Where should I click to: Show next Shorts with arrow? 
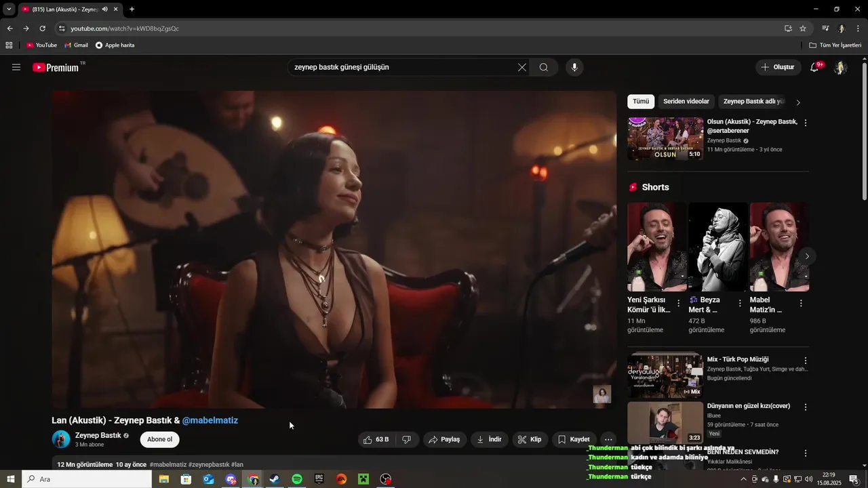(807, 256)
